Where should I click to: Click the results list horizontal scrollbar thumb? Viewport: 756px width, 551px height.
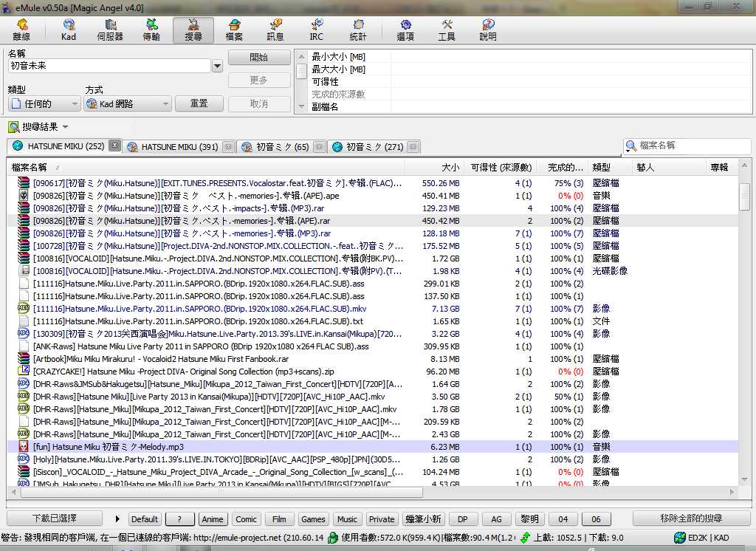(221, 492)
